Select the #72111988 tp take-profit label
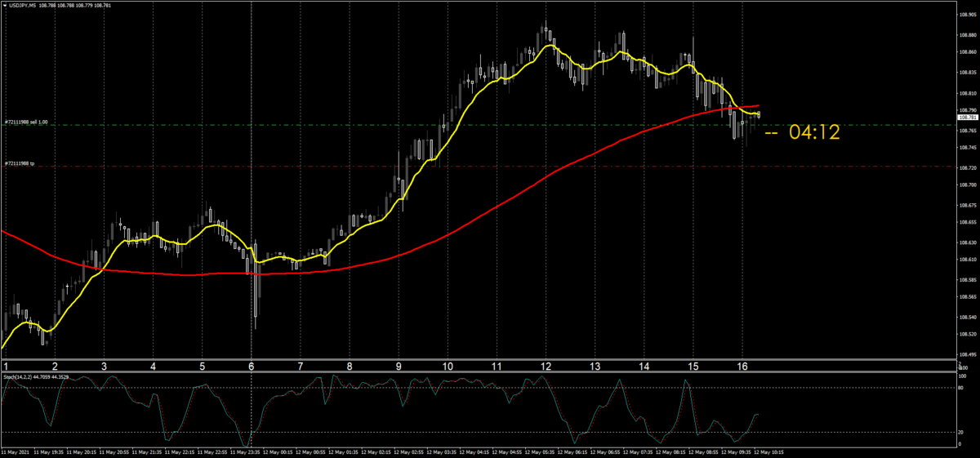This screenshot has width=980, height=458. coord(19,162)
